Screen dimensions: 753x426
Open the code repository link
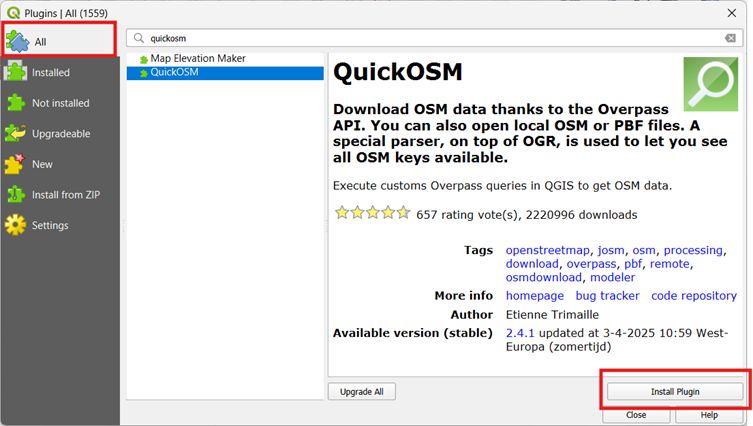pos(694,296)
